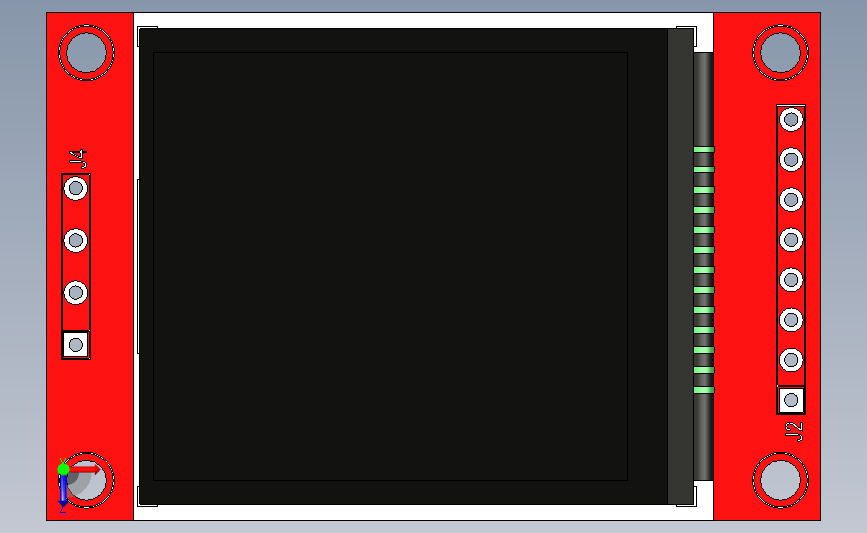
Task: Click the J2 round pad adjacent to the square pad
Action: pyautogui.click(x=791, y=360)
